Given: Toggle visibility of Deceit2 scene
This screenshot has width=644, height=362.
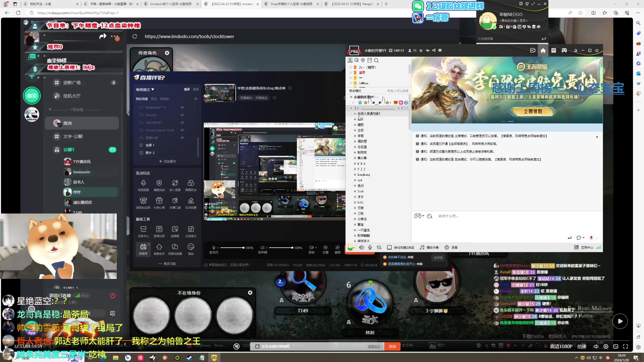Looking at the screenshot, I should coord(182,115).
